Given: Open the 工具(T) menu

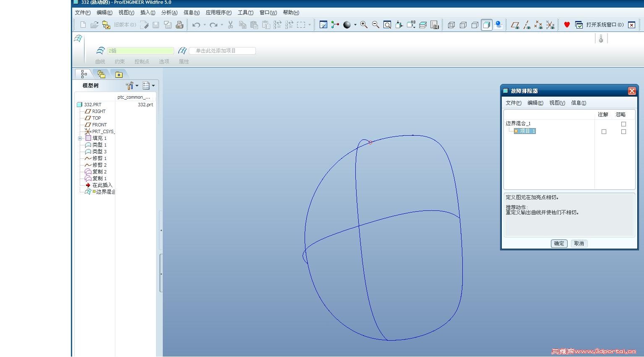Looking at the screenshot, I should [245, 13].
